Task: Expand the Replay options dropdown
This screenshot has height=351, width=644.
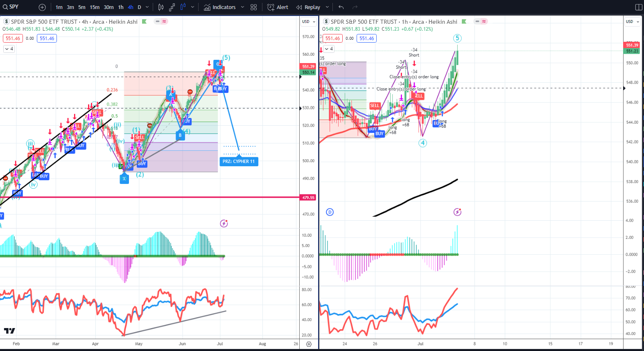Action: (x=327, y=7)
